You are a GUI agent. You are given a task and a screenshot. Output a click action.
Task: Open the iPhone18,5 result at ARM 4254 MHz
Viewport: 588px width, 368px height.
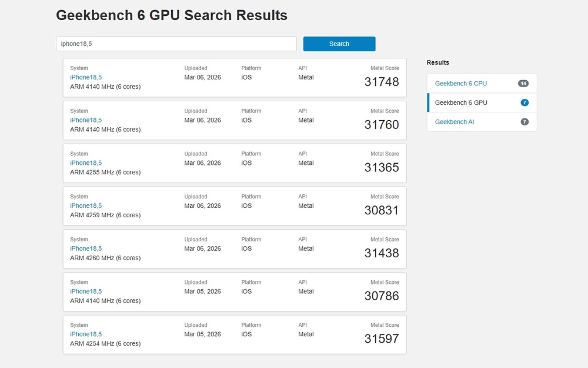86,334
